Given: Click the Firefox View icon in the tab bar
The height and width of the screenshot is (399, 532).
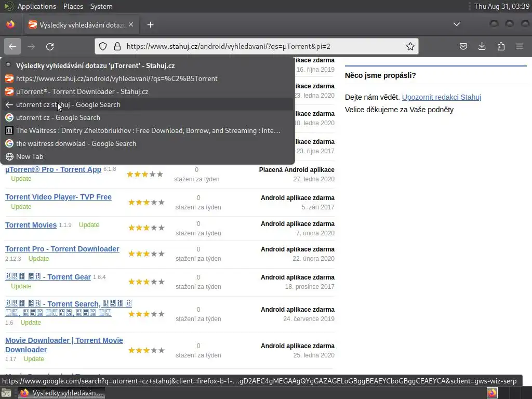Looking at the screenshot, I should pos(10,24).
